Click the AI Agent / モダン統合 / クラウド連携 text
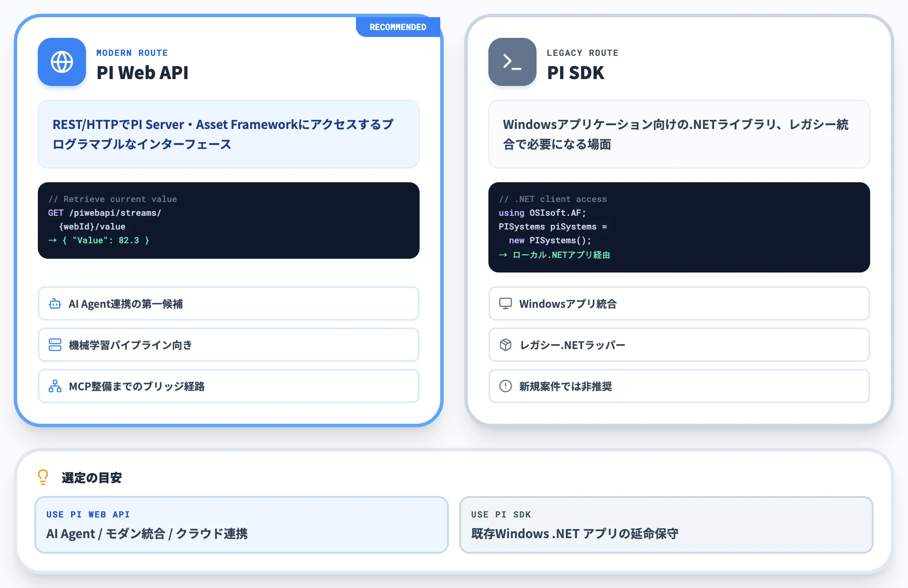Screen dimensions: 908x588 click(x=147, y=534)
